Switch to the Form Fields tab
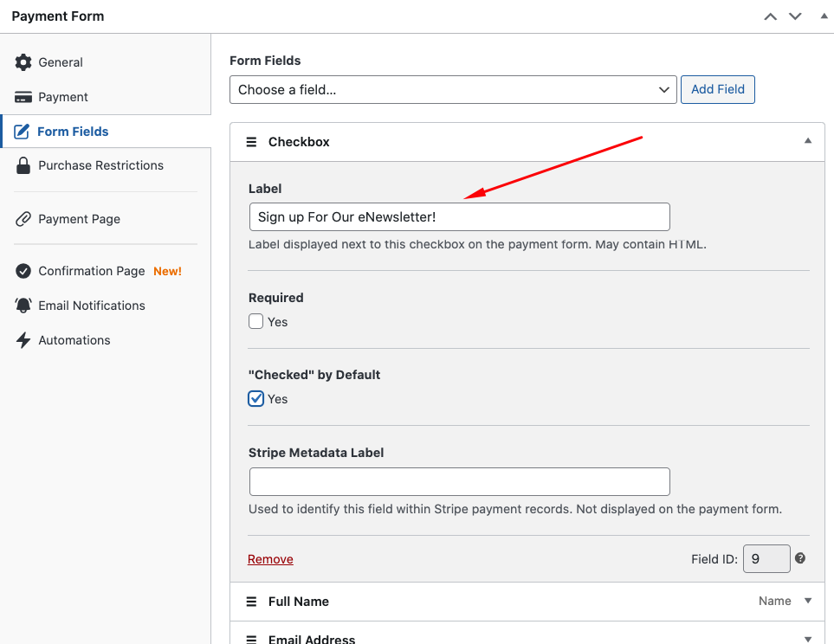 tap(73, 132)
